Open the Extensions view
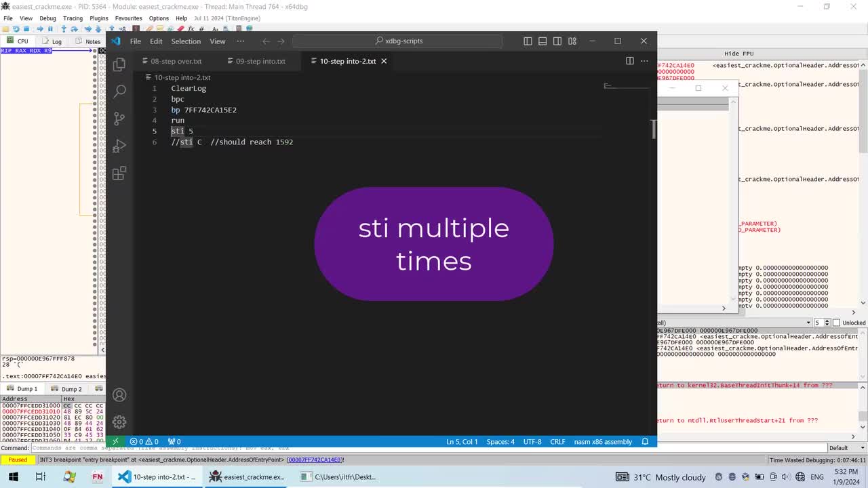This screenshot has height=488, width=868. tap(119, 173)
